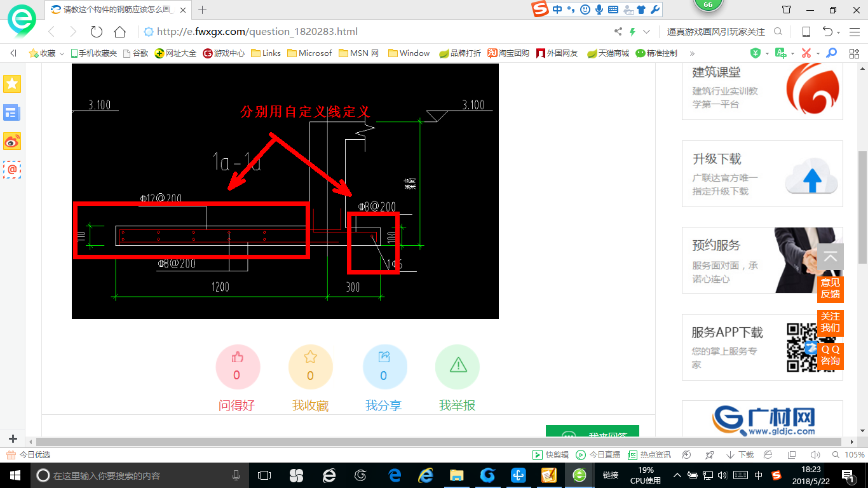This screenshot has width=868, height=488.
Task: Click the drawing image thumbnail
Action: point(285,191)
